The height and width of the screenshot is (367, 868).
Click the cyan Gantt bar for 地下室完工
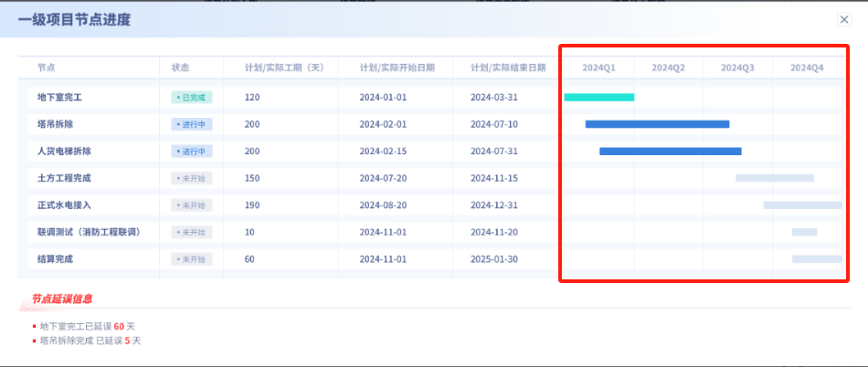tap(599, 98)
